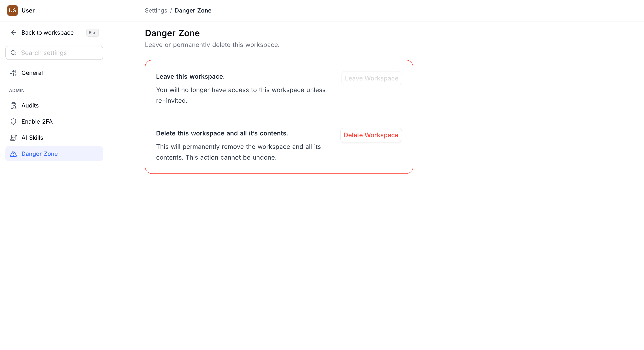Select the Danger Zone sidebar item

[x=54, y=154]
